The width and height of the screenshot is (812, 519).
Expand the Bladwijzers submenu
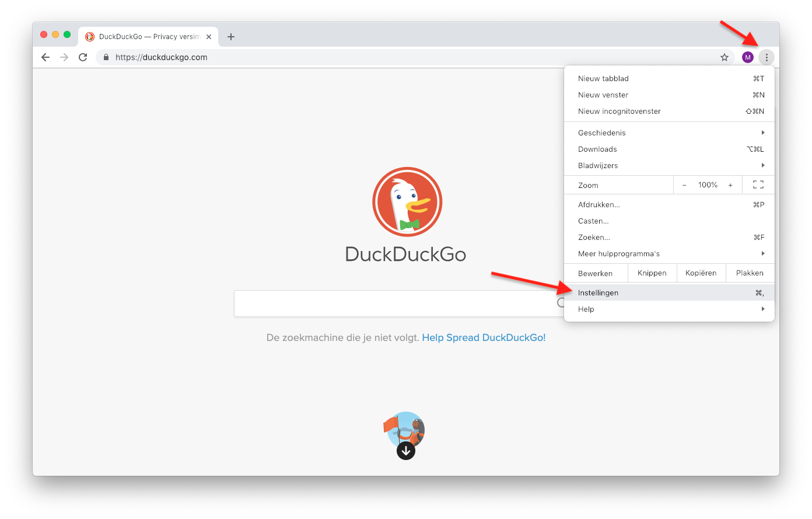coord(669,165)
